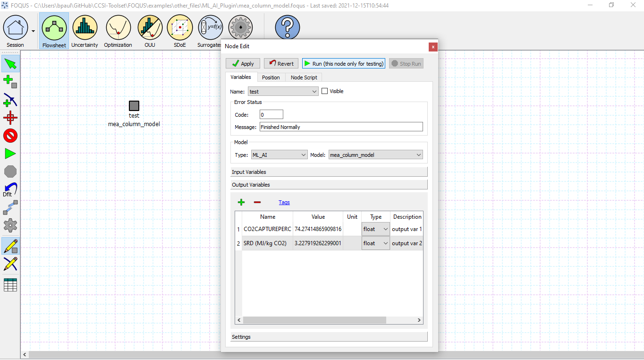
Task: Select the test node on flowsheet canvas
Action: [x=134, y=106]
